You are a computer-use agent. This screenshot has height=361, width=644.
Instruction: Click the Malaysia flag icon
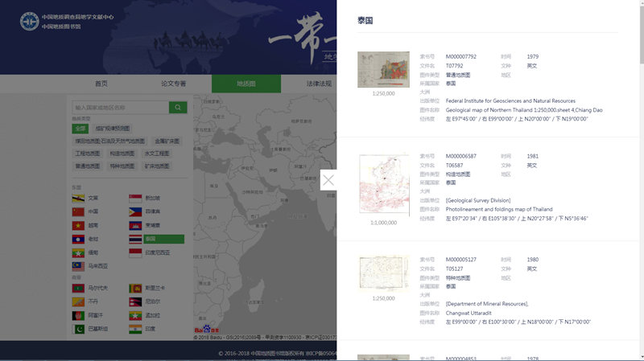tap(78, 266)
